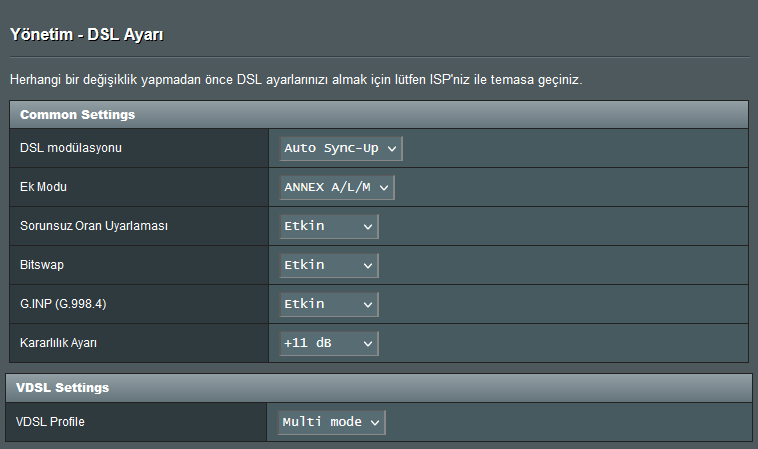Click the chevron arrow in Sorunsuz Oran Uyarlaması selector
The image size is (758, 449).
pyautogui.click(x=368, y=227)
